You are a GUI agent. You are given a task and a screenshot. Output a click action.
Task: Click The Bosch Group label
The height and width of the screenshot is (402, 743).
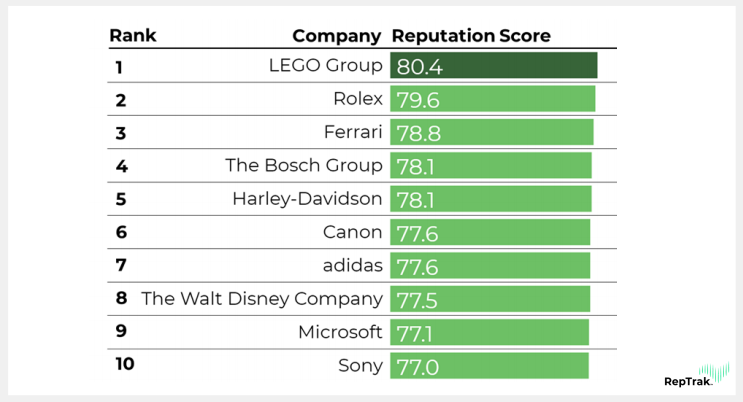(303, 165)
